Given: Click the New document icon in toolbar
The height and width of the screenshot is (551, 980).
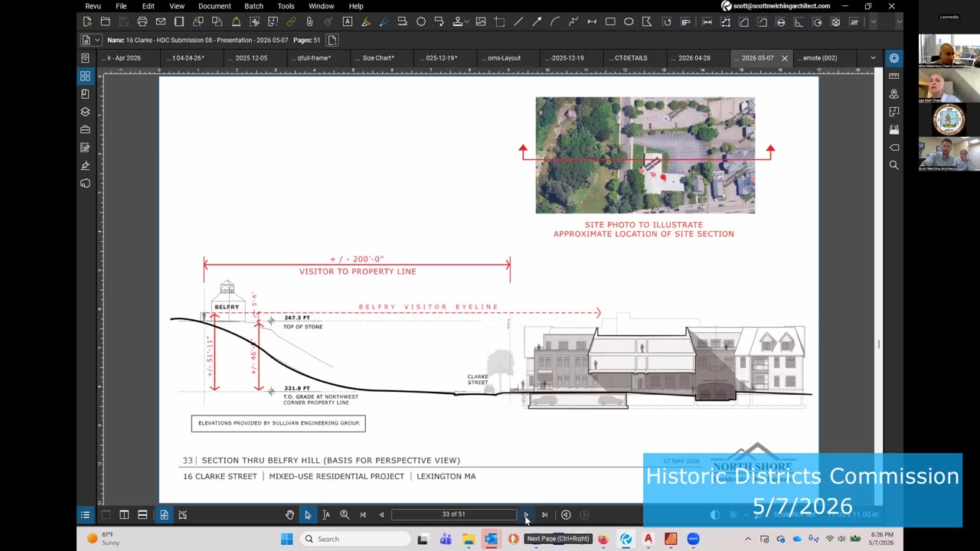Looking at the screenshot, I should click(x=87, y=22).
